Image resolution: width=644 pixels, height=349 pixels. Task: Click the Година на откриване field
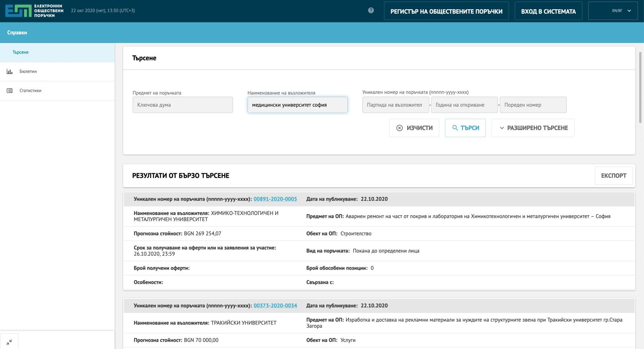(464, 105)
